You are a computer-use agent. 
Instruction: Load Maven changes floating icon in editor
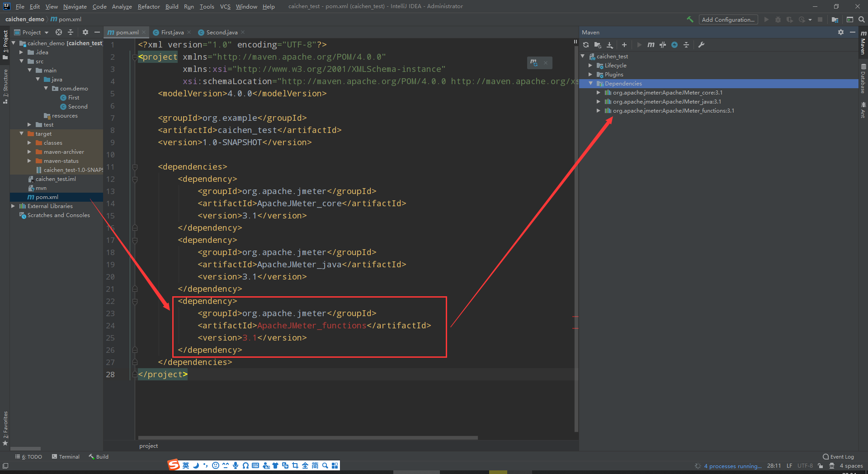click(534, 62)
